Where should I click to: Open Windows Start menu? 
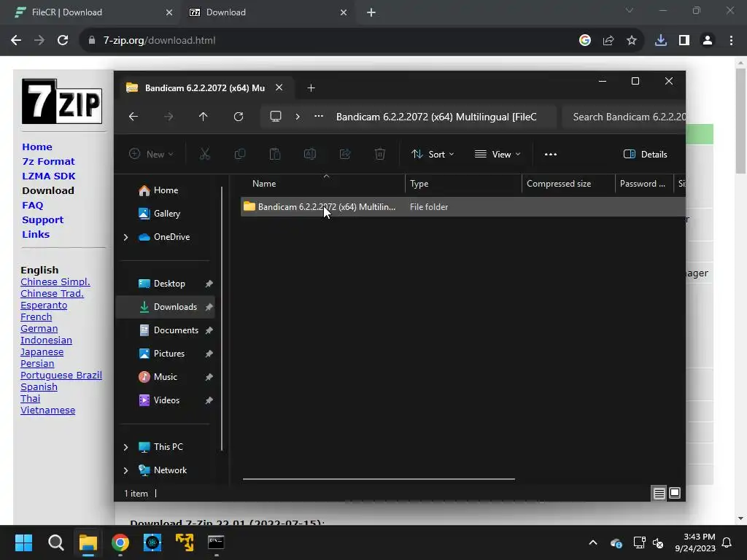coord(24,542)
